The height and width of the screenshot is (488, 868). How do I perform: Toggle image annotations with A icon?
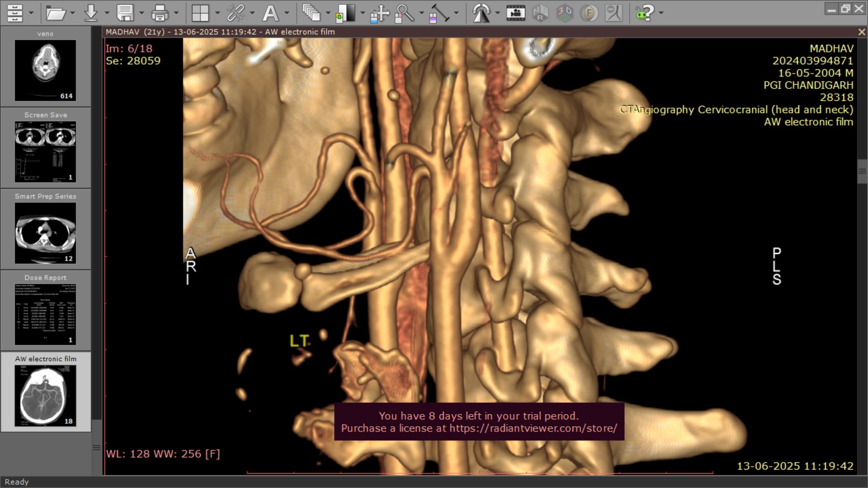click(270, 13)
